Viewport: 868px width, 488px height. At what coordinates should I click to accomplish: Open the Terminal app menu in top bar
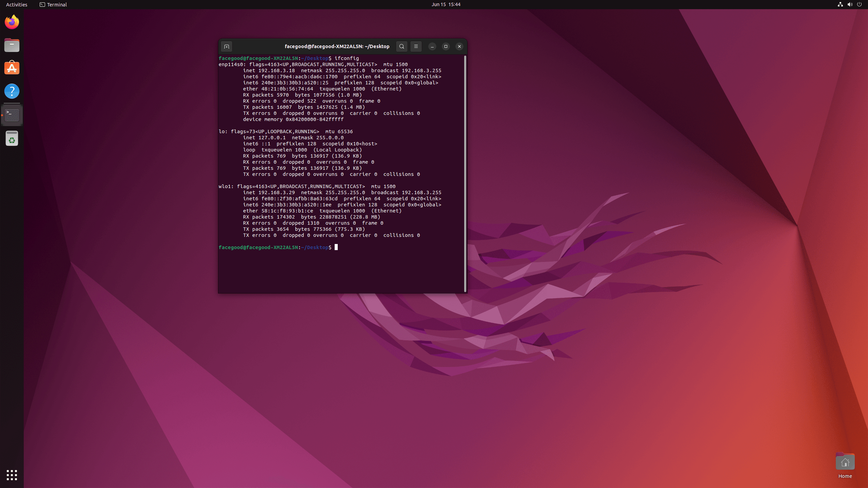pyautogui.click(x=53, y=4)
